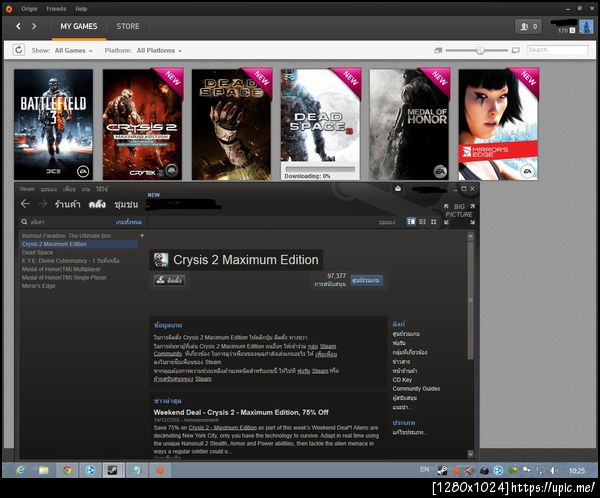The image size is (600, 498).
Task: Switch to MY GAMES tab
Action: coord(79,26)
